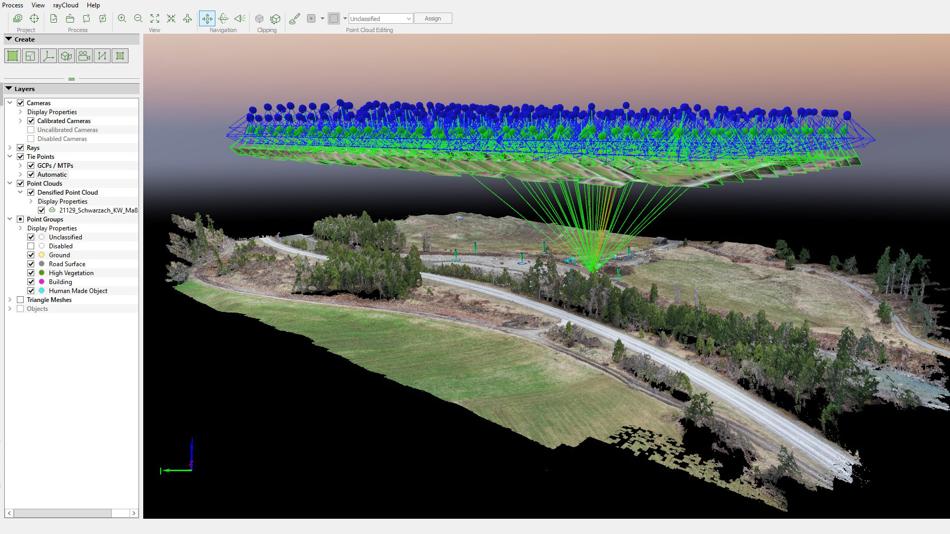Click the new volume create icon
Screen dimensions: 950x534
click(x=66, y=56)
